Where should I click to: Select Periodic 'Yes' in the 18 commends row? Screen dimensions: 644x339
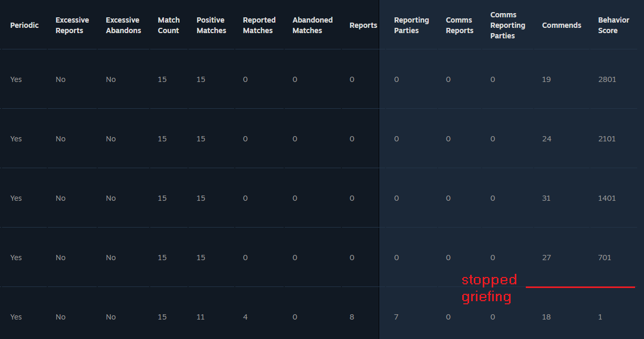point(16,317)
